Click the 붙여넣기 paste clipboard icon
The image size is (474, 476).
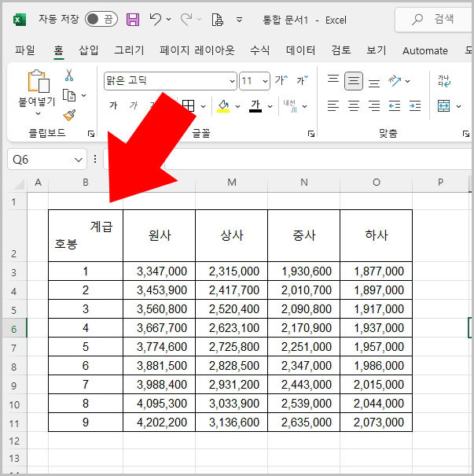[39, 81]
